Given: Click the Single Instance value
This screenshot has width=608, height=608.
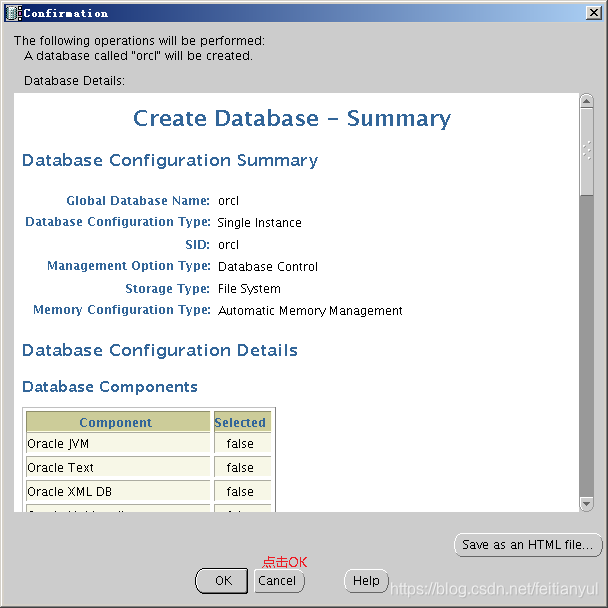Looking at the screenshot, I should coord(259,223).
